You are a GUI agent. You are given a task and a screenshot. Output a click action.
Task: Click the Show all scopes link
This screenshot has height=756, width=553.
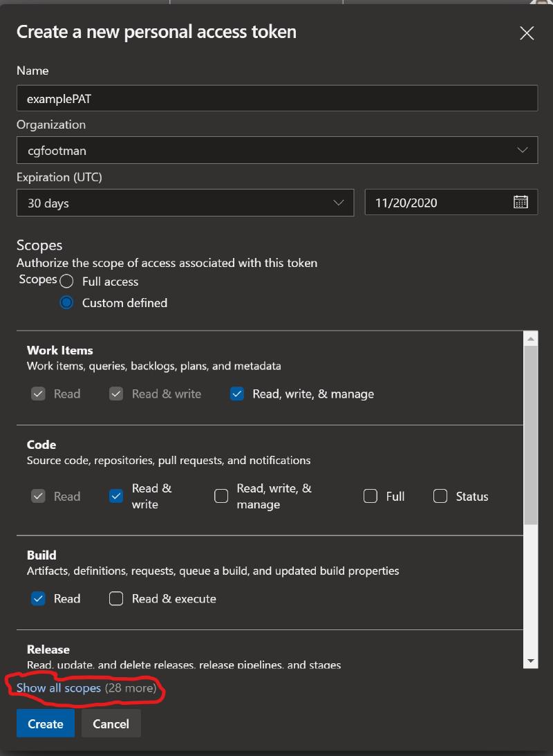59,688
